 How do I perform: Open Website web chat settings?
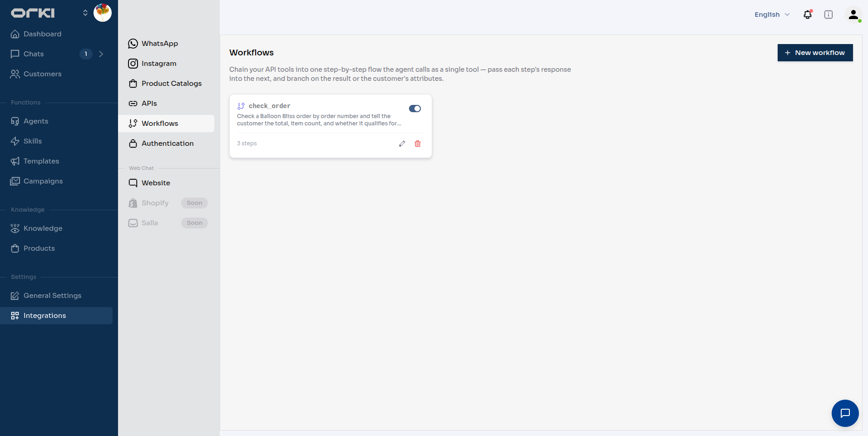(x=166, y=183)
